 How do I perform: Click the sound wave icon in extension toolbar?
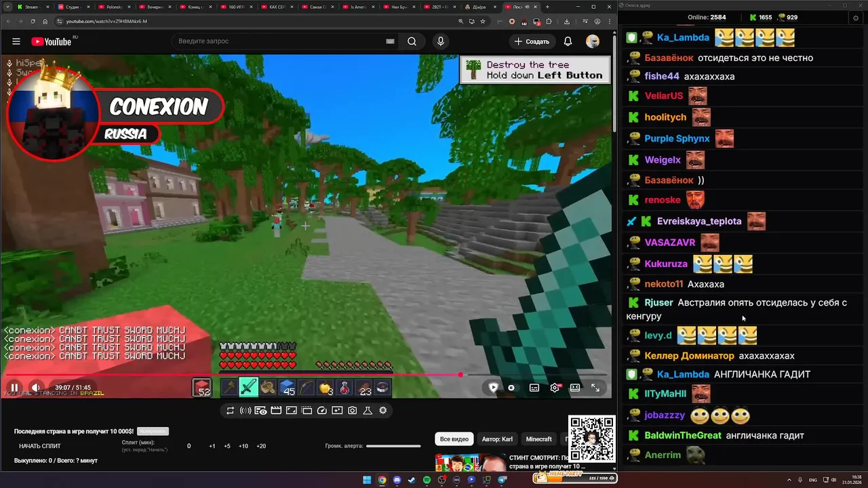point(245,411)
